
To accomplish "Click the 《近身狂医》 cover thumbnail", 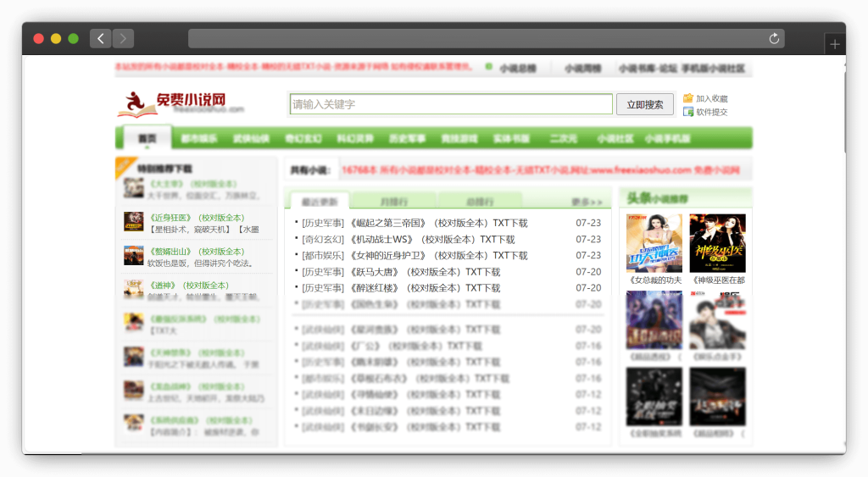I will pyautogui.click(x=133, y=222).
